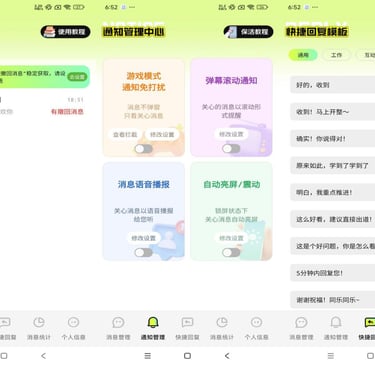Tap the phone icon on 保活教程 button

(x=231, y=32)
